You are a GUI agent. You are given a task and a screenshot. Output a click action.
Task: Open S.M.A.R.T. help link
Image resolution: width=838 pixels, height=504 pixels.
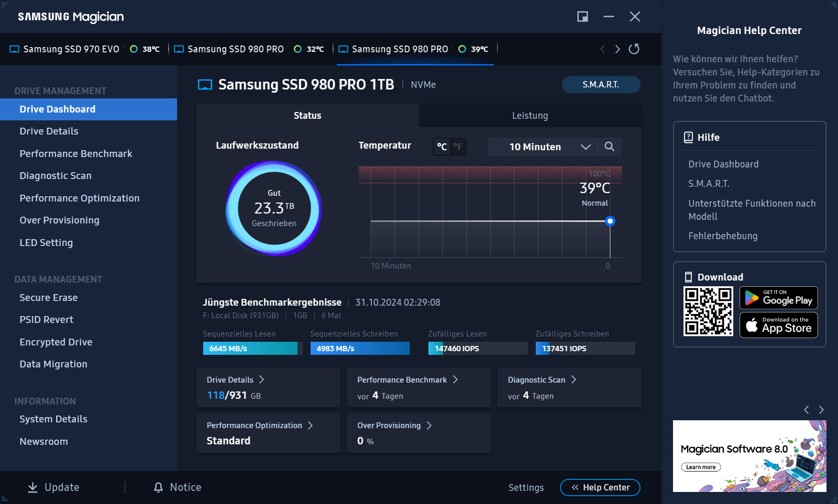pos(709,184)
